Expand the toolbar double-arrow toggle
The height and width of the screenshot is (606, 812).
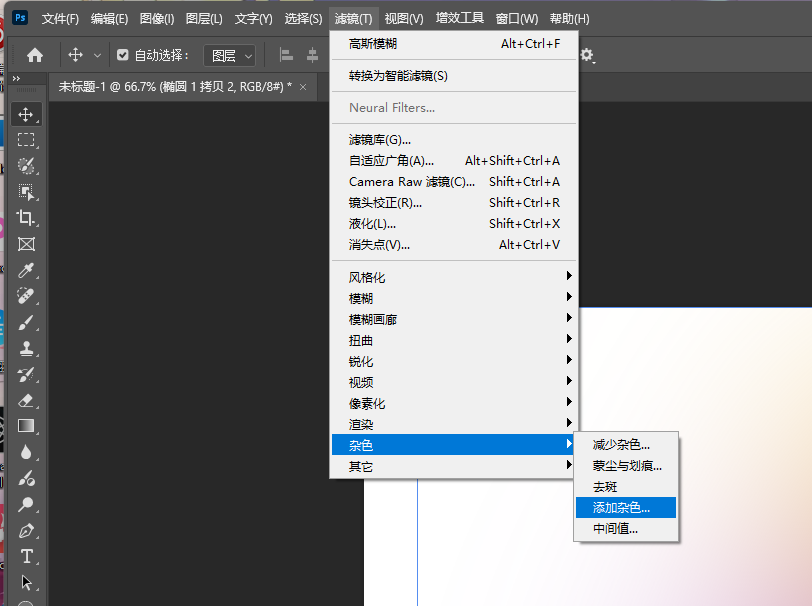[x=16, y=79]
